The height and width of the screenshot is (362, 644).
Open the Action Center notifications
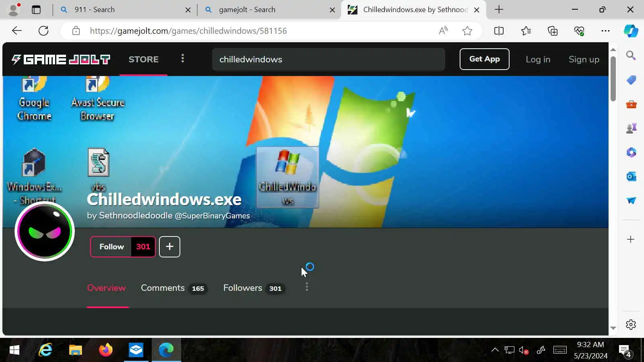[625, 351]
